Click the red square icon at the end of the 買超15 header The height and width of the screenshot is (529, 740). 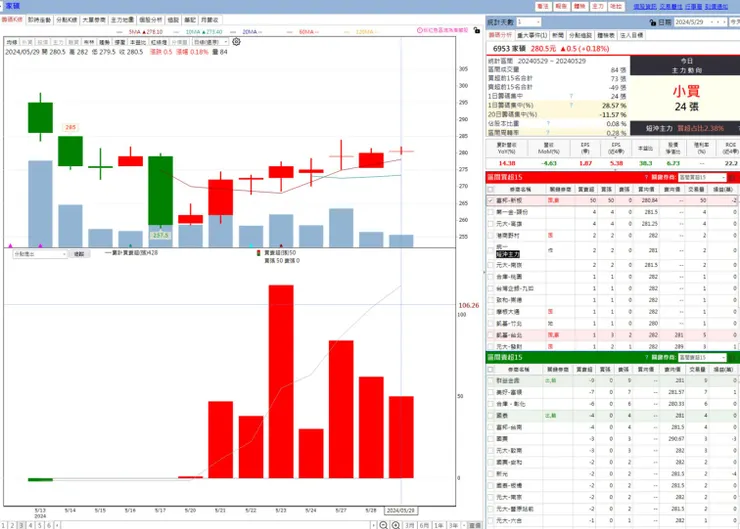tap(732, 177)
